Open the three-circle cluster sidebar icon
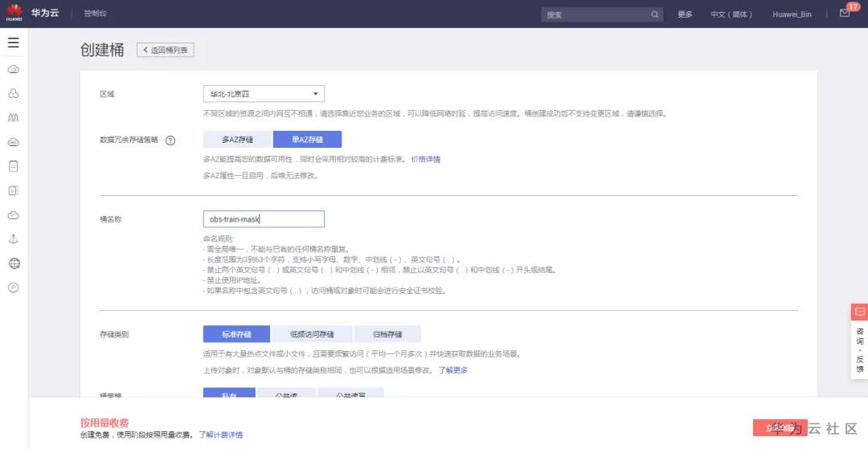868x449 pixels. (14, 93)
